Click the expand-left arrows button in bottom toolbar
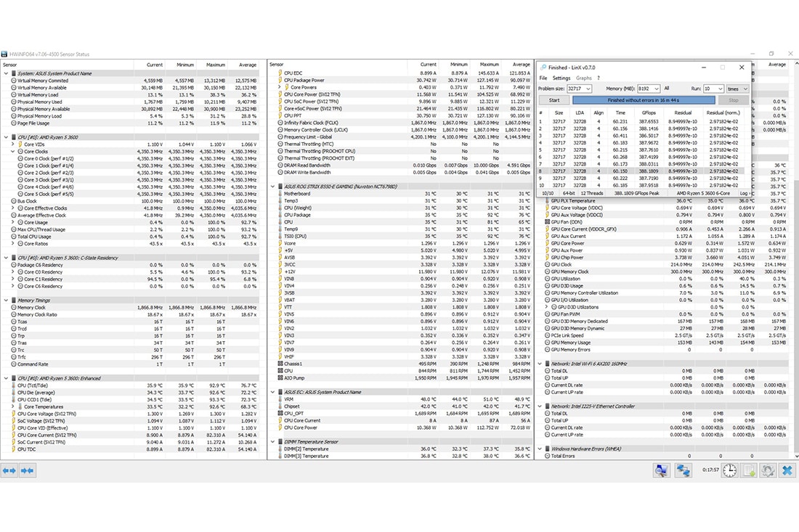 (x=9, y=471)
